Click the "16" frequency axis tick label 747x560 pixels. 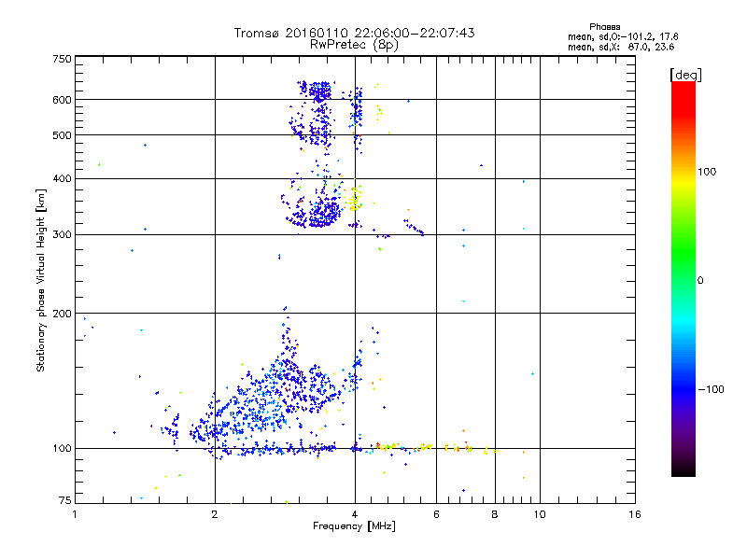coord(635,514)
